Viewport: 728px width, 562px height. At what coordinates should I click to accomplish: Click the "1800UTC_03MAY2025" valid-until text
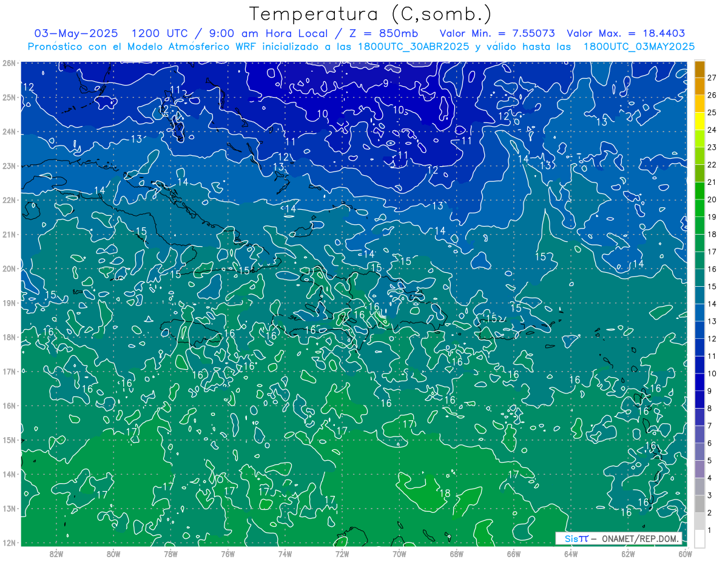(x=639, y=47)
